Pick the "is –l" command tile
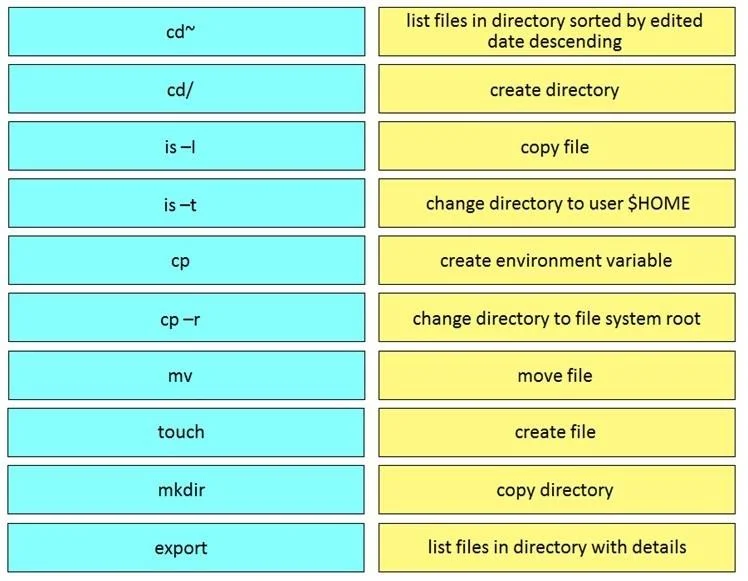 click(x=187, y=146)
